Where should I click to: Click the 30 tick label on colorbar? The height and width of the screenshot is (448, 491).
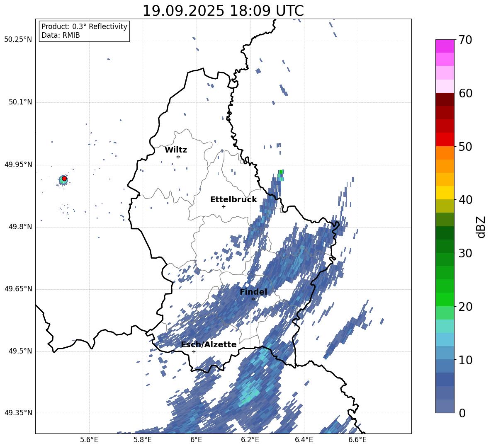[x=465, y=253]
